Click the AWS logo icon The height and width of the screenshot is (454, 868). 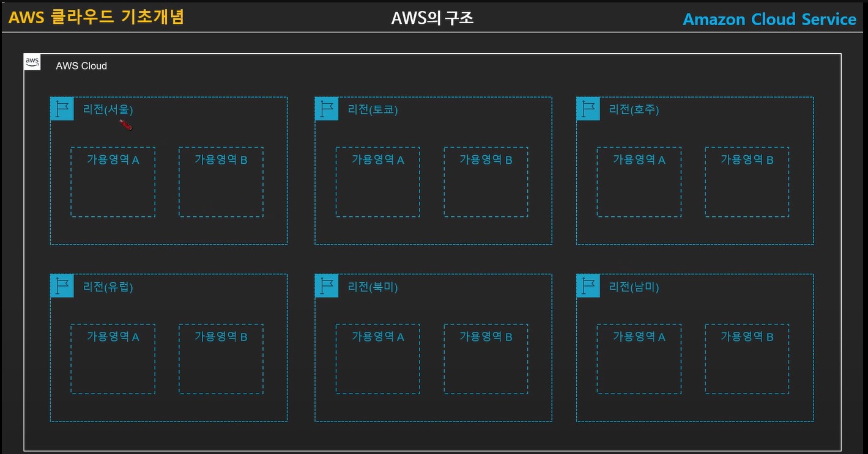click(32, 62)
